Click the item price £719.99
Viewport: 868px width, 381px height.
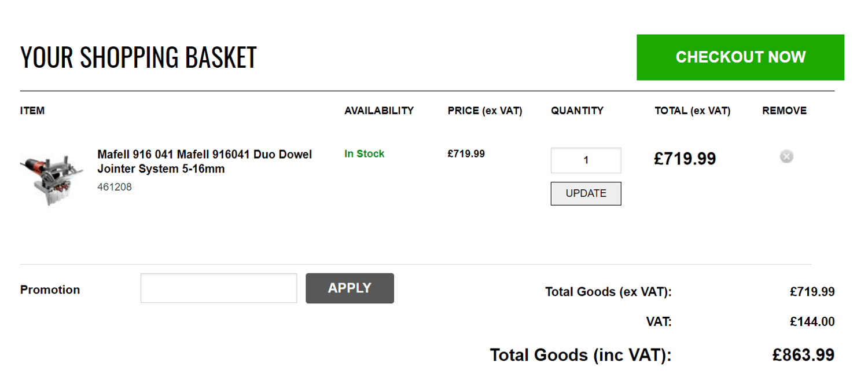click(465, 153)
